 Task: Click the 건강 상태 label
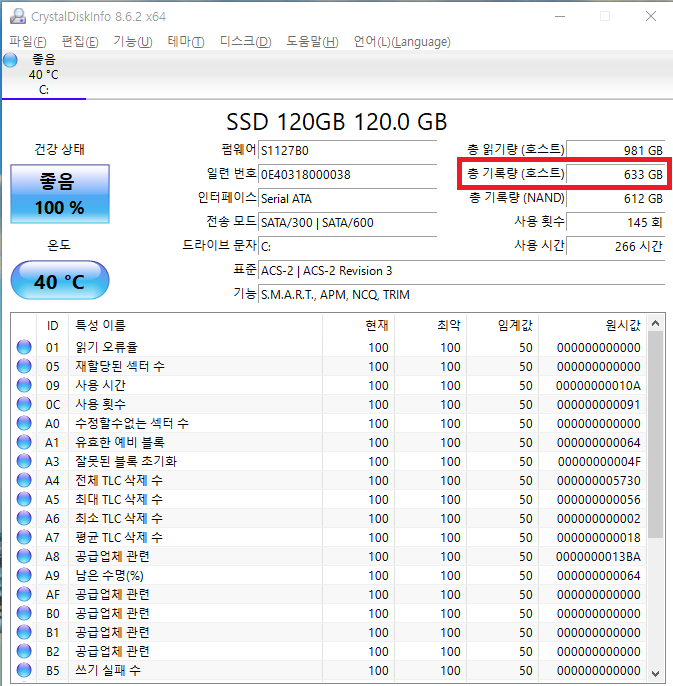60,149
